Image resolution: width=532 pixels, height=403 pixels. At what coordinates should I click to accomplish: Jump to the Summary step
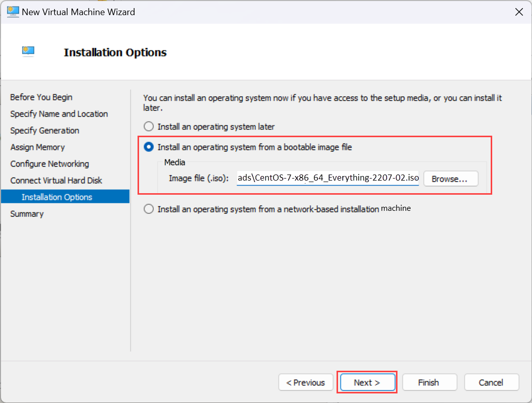pos(27,214)
